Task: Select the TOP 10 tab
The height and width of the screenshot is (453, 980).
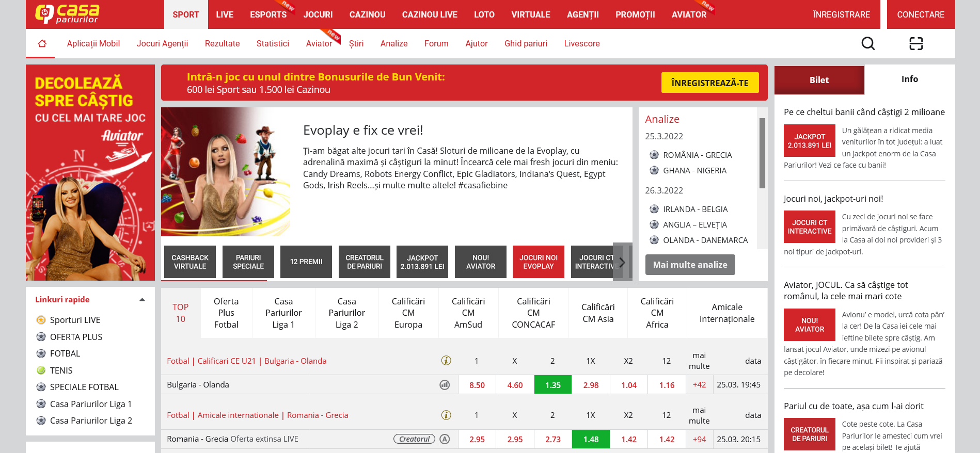Action: coord(180,313)
